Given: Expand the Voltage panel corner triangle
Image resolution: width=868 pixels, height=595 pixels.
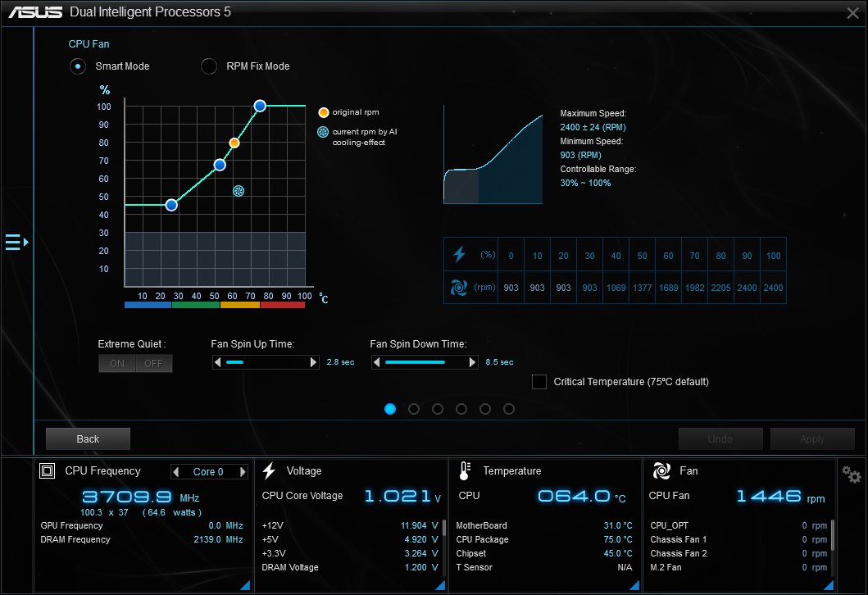Looking at the screenshot, I should (x=440, y=585).
